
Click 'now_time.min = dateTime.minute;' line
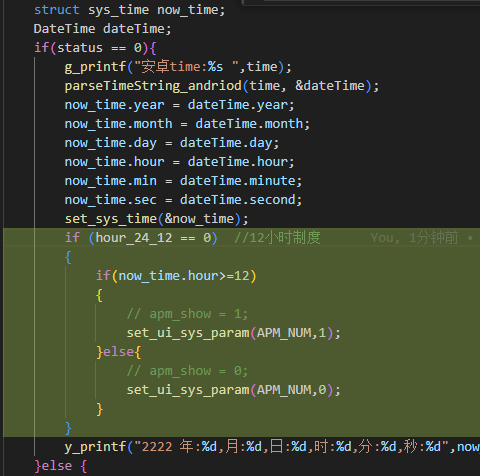183,181
